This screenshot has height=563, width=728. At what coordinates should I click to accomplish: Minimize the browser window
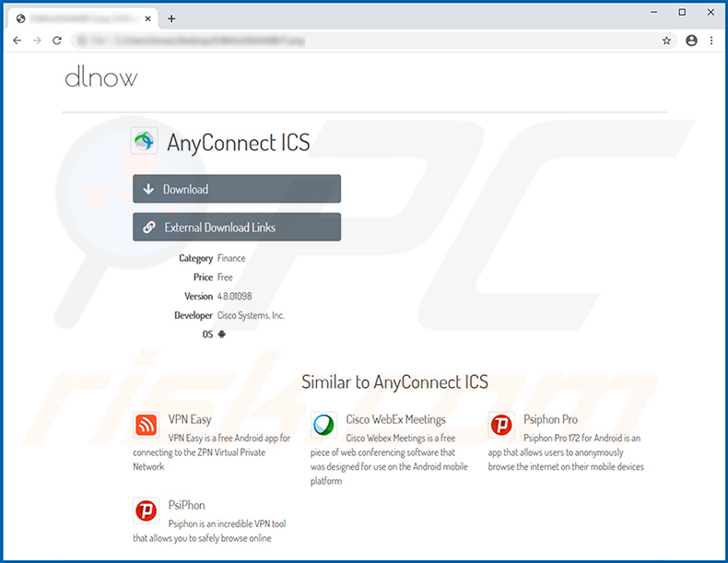tap(653, 13)
